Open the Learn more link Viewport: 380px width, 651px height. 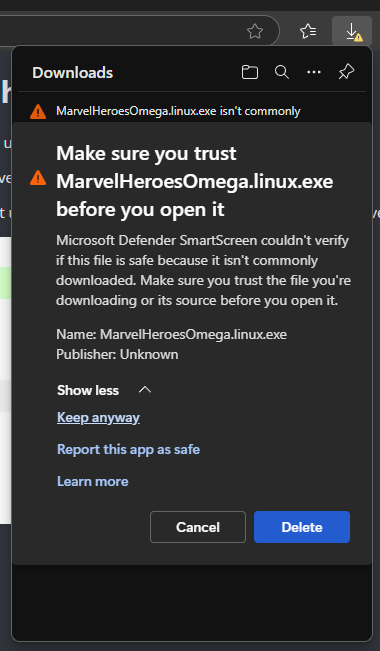coord(93,481)
